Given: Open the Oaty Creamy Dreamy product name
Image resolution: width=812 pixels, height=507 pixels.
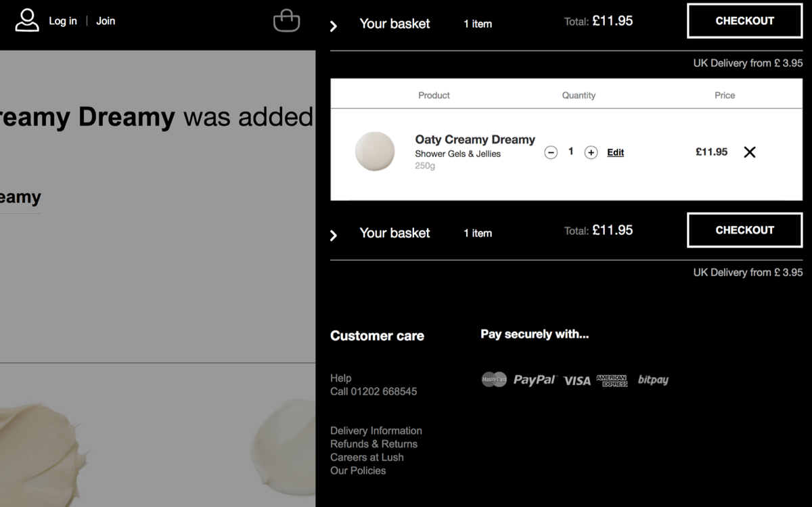Looking at the screenshot, I should 475,139.
